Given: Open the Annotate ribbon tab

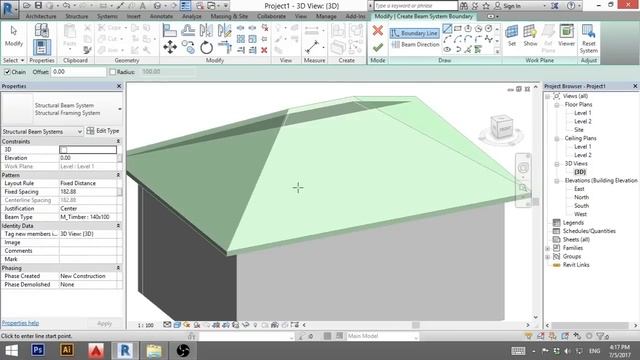Looking at the screenshot, I should 161,16.
